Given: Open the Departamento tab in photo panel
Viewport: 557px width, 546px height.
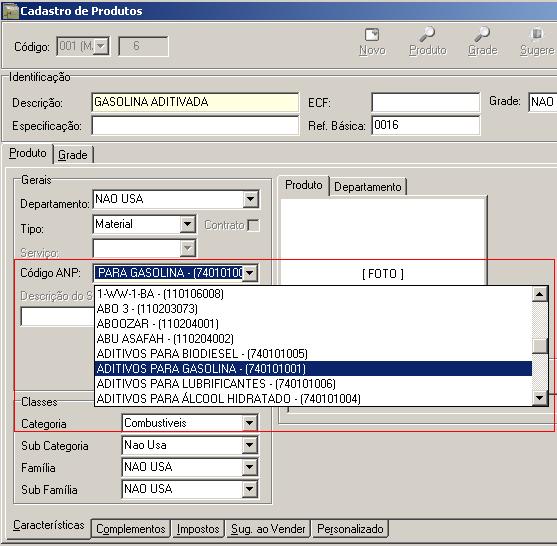Looking at the screenshot, I should tap(368, 186).
